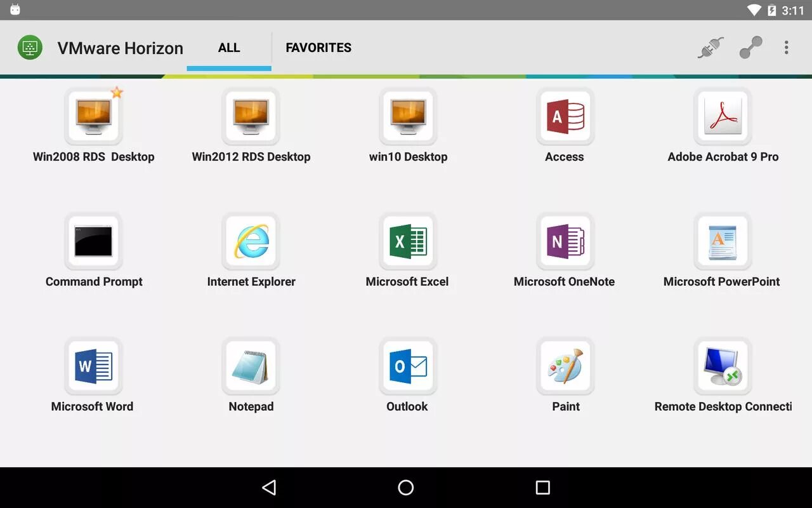The height and width of the screenshot is (508, 812).
Task: Click the 'Command Prompt' label
Action: pos(94,282)
